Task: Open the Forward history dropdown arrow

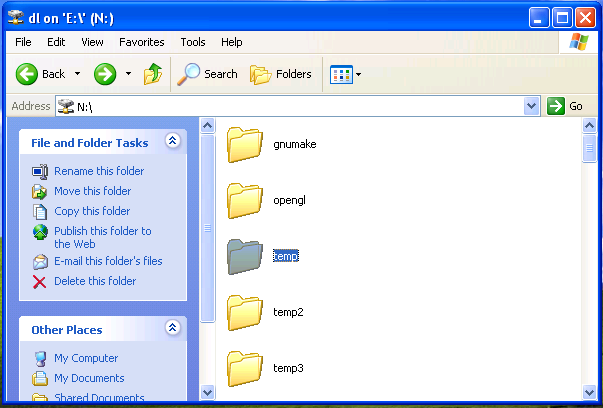Action: point(128,74)
